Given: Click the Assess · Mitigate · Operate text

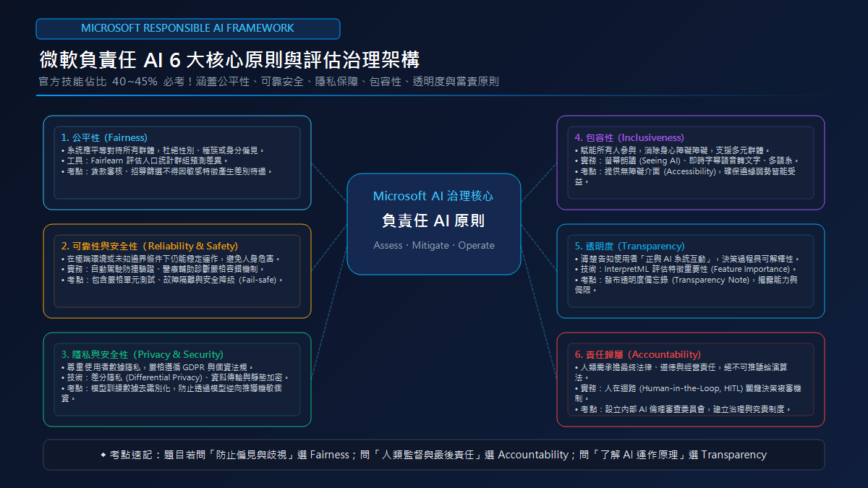Looking at the screenshot, I should coord(434,245).
